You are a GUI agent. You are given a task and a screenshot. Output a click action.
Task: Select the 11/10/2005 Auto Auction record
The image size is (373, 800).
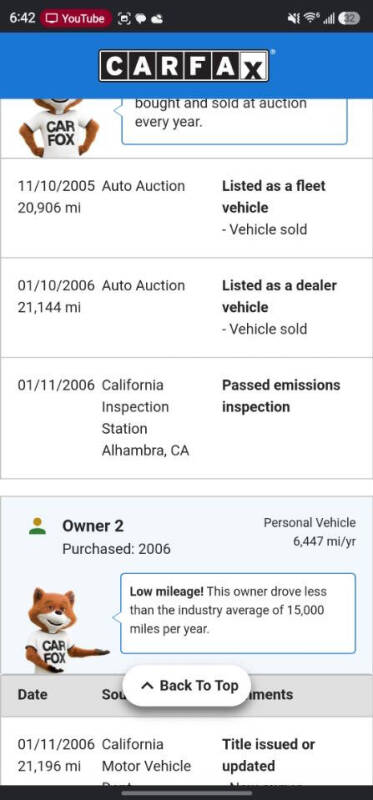[187, 208]
